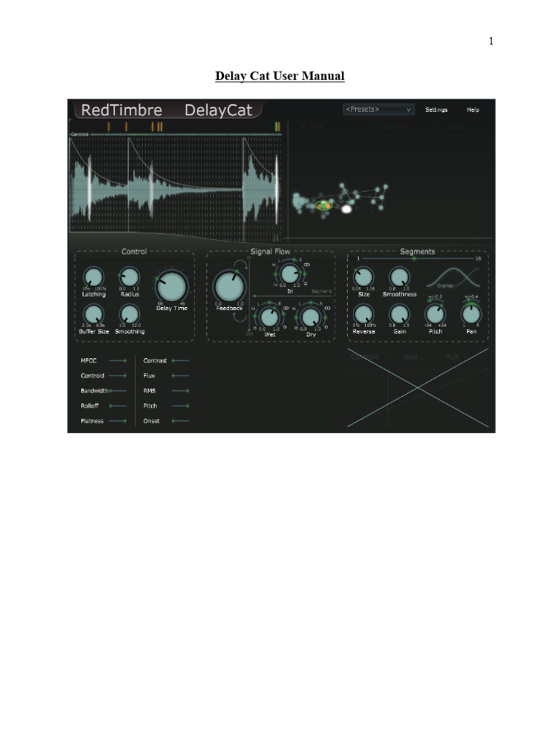Click the Gain knob in Segments

click(x=399, y=314)
